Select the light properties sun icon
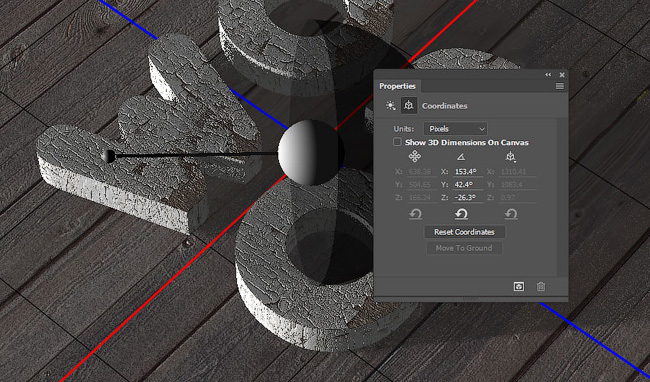 390,106
